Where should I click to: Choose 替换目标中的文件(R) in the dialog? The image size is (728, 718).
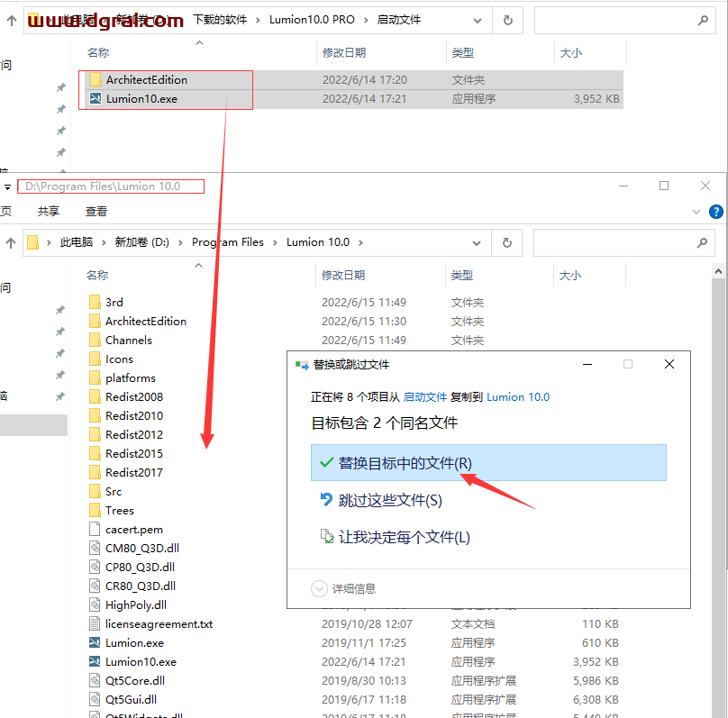[x=488, y=463]
